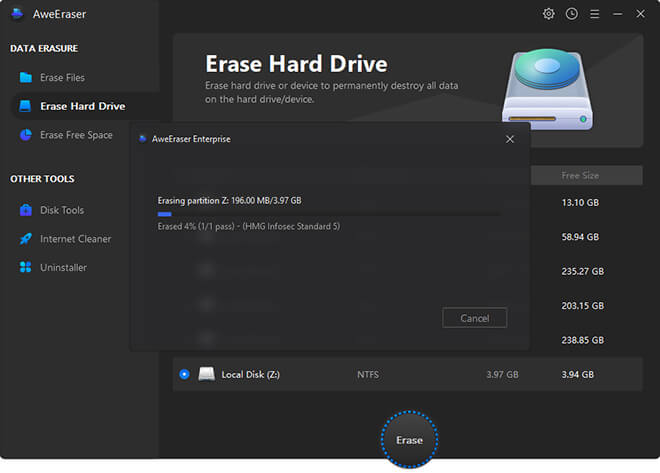Open erase history clock icon
This screenshot has height=473, width=660.
(x=572, y=14)
